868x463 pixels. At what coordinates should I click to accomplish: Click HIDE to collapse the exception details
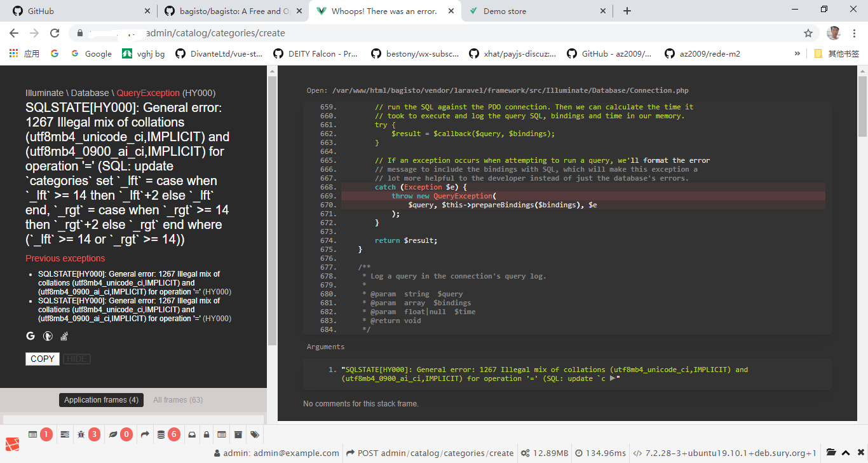[76, 359]
